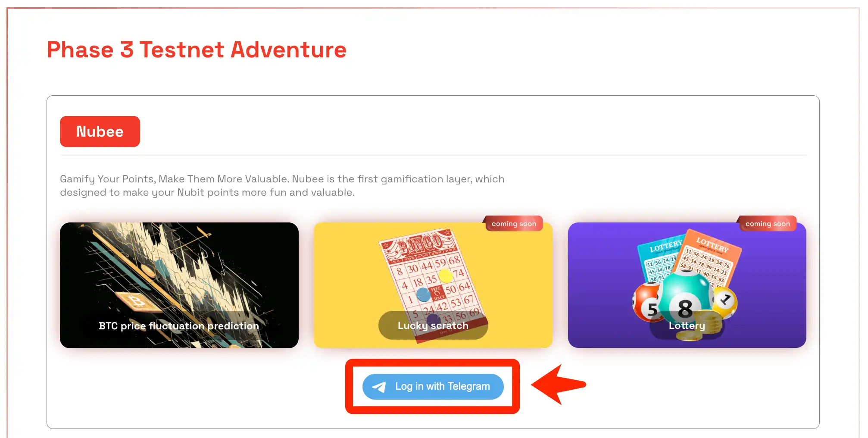
Task: Open the Lucky scratch game card
Action: 433,285
